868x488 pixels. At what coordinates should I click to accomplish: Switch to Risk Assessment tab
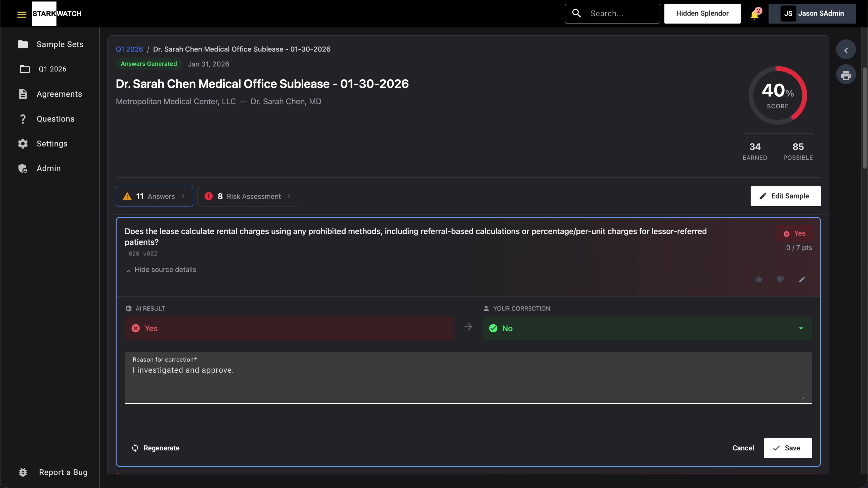coord(248,196)
